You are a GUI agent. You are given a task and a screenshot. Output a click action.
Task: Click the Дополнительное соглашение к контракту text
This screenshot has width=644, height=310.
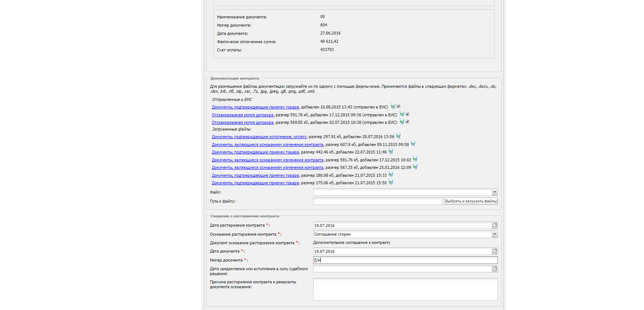(352, 243)
